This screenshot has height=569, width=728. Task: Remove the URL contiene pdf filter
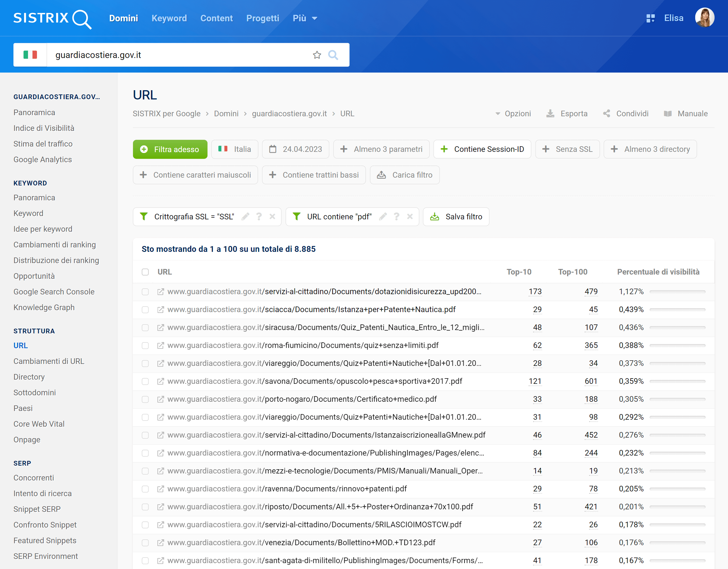pos(410,217)
